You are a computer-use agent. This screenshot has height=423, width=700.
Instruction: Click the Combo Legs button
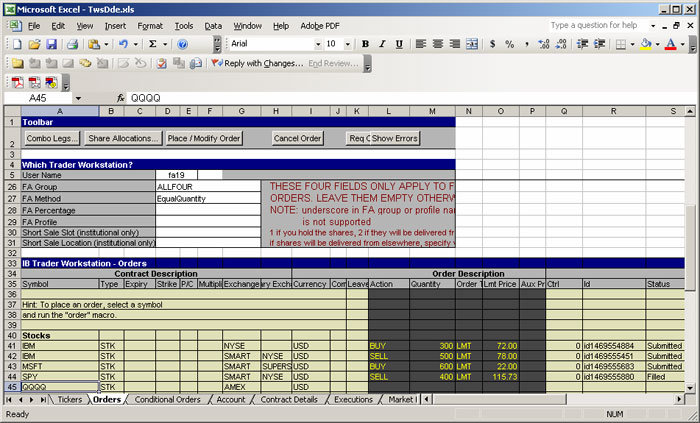52,138
